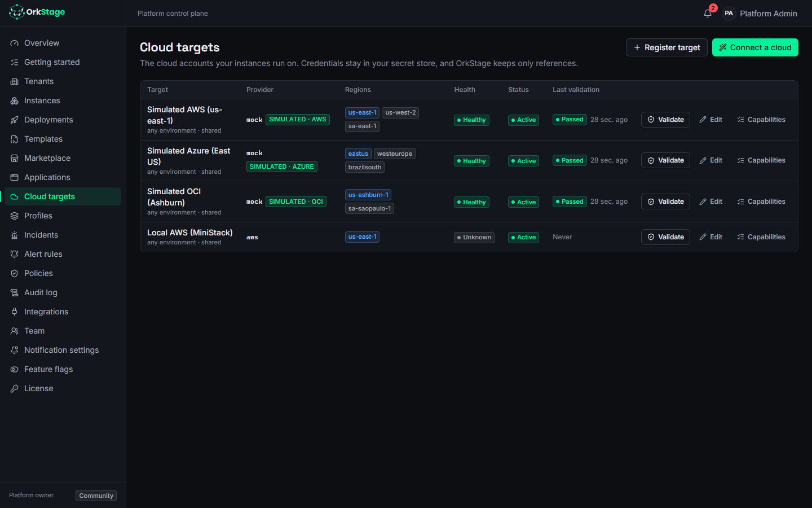This screenshot has width=812, height=508.
Task: Click the us-west-2 region tag
Action: tap(400, 113)
